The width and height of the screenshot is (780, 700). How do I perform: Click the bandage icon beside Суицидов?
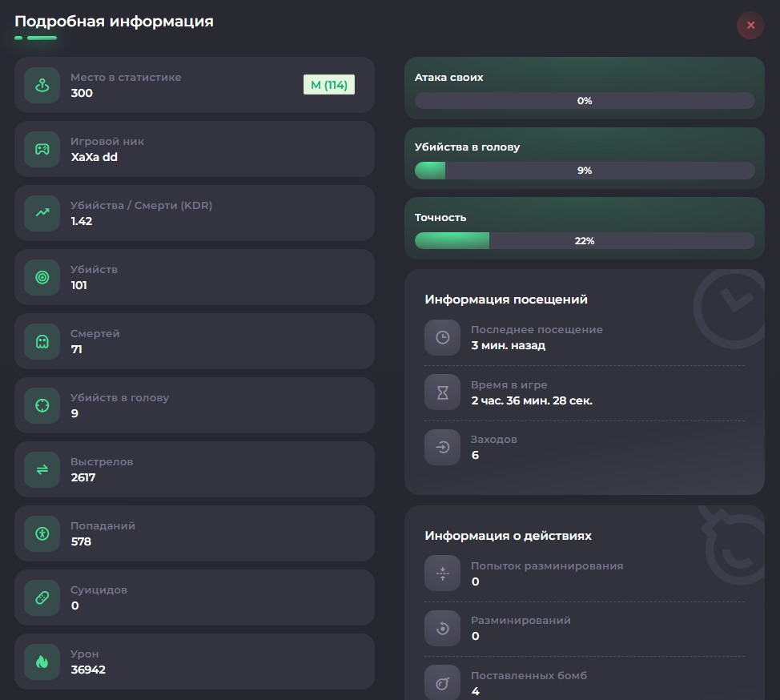(x=42, y=597)
